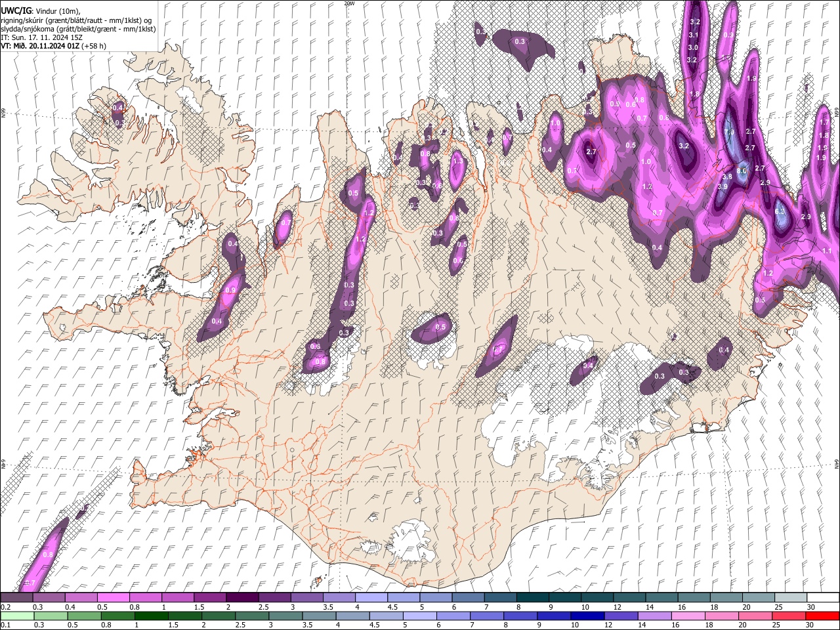Click the 1.1 value near the right edge

click(827, 251)
